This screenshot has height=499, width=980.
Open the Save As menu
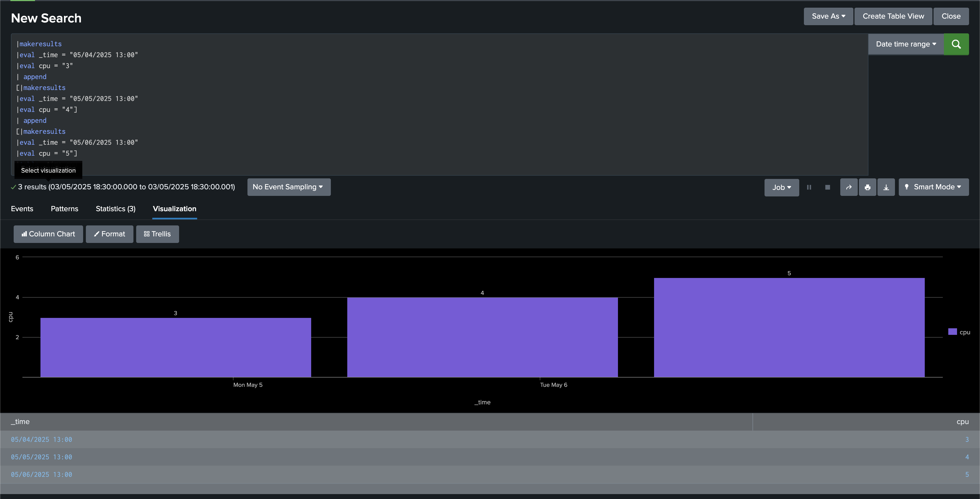tap(828, 16)
